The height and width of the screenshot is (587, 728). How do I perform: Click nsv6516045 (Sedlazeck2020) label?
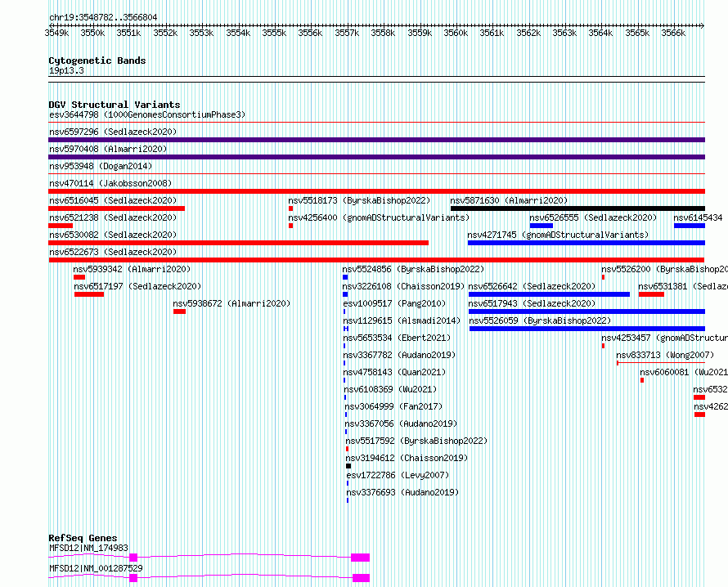click(113, 200)
